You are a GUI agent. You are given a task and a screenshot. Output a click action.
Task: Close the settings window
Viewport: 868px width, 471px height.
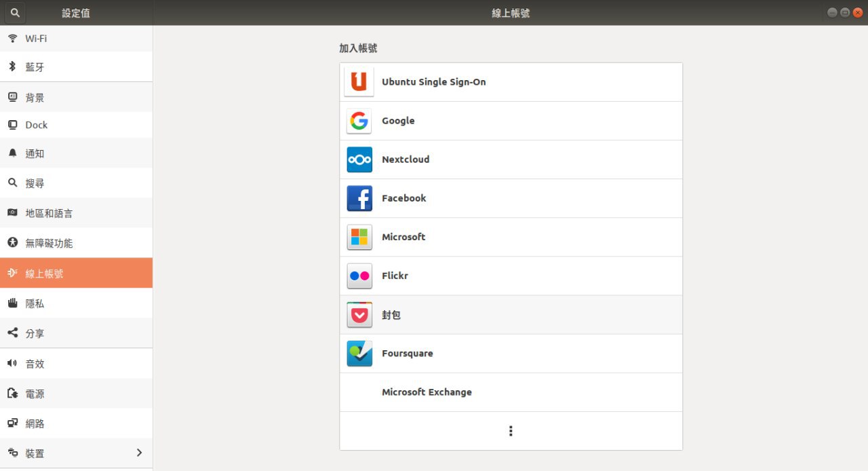coord(856,12)
